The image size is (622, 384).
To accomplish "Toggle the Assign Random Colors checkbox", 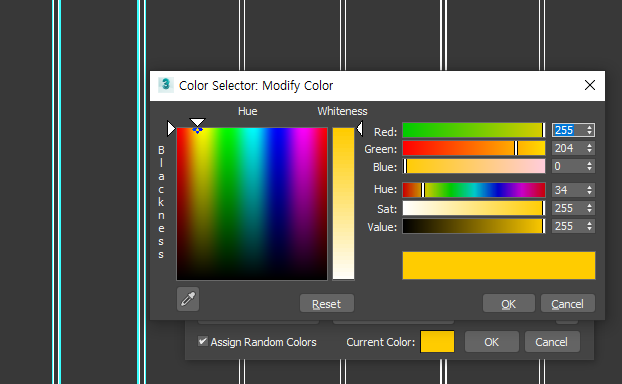I will pyautogui.click(x=203, y=341).
